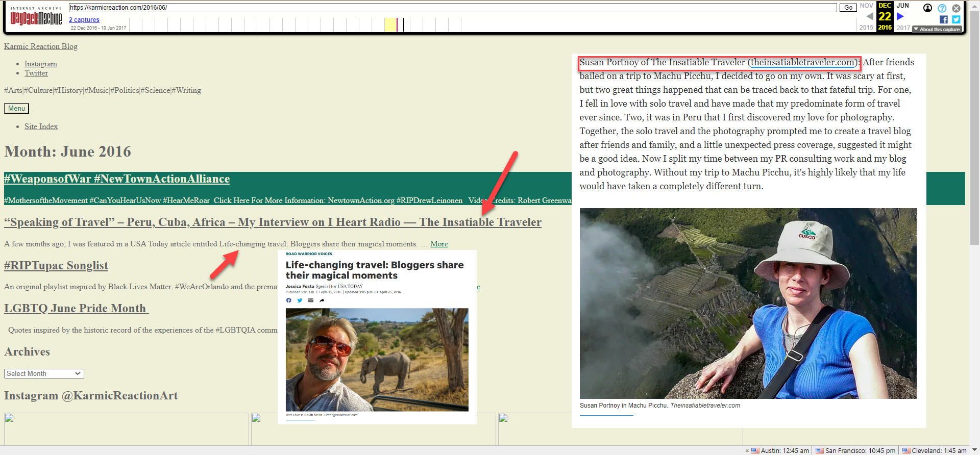Open Wayback user account icon
980x455 pixels.
[x=928, y=8]
